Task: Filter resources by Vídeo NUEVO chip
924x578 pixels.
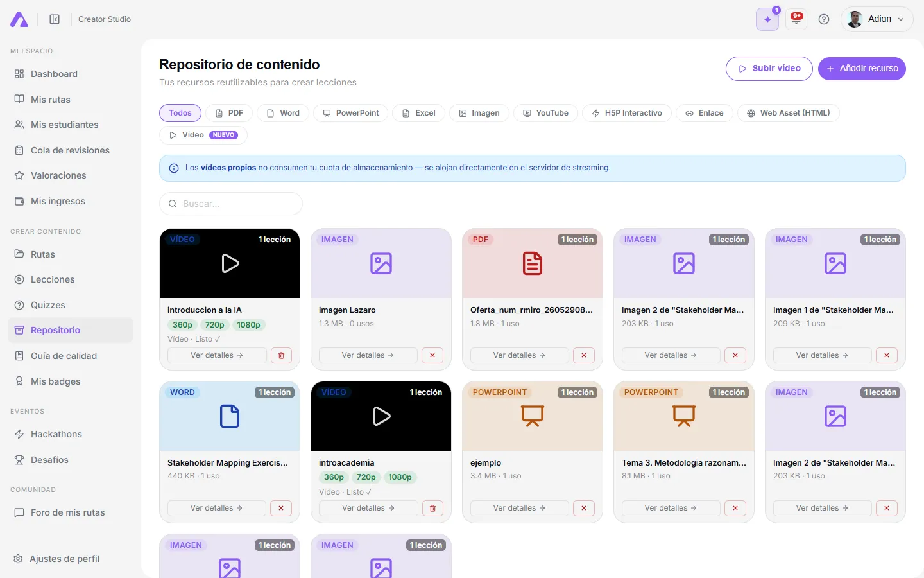Action: (203, 135)
